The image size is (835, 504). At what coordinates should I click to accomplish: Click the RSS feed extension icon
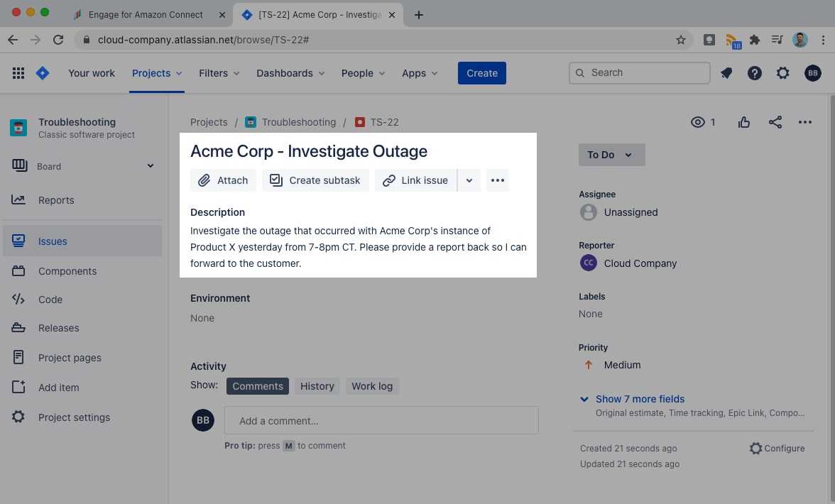733,40
